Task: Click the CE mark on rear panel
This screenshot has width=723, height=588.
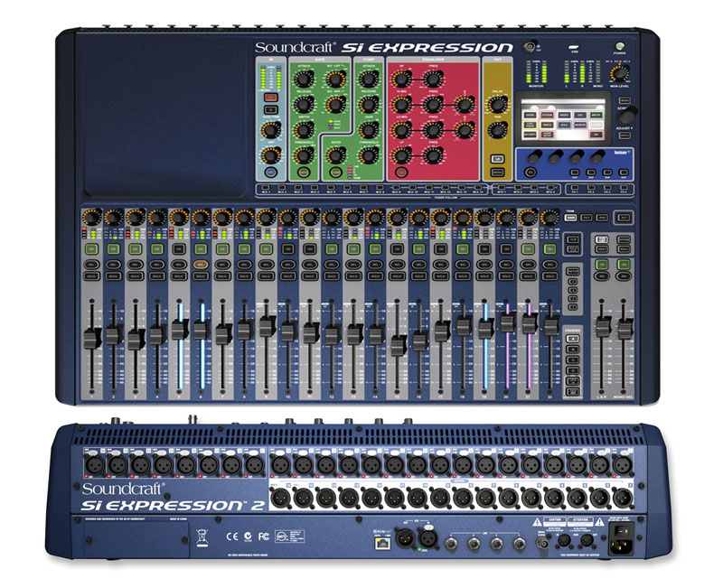Action: pos(232,537)
